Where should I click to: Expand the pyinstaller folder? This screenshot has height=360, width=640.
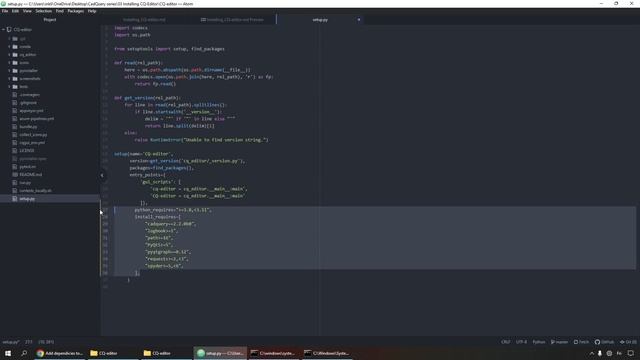[10, 71]
